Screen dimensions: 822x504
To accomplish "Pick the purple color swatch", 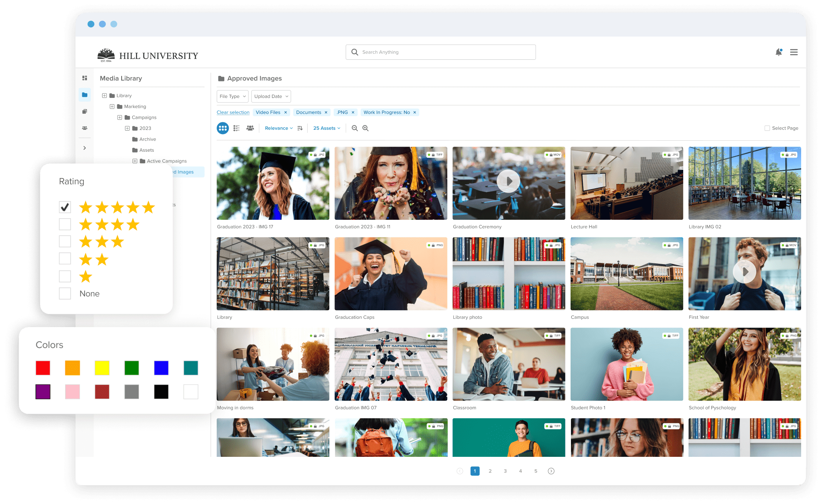I will coord(43,392).
